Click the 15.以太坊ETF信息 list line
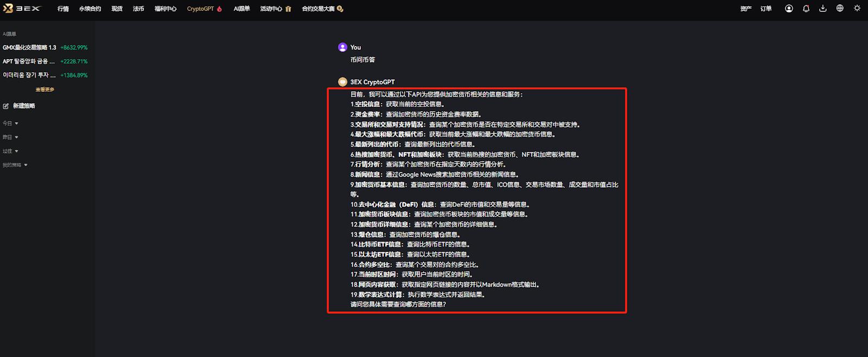 (x=411, y=254)
